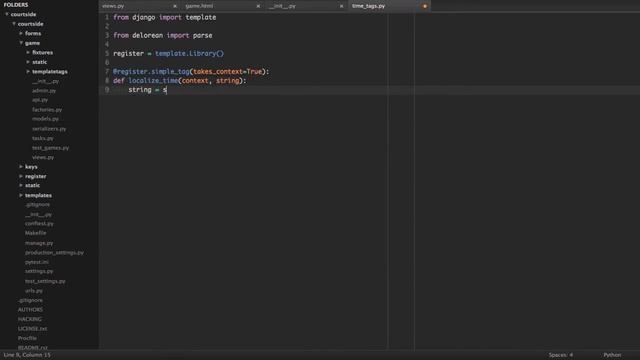Expand the fixtures folder arrow
This screenshot has width=640, height=360.
pos(28,52)
